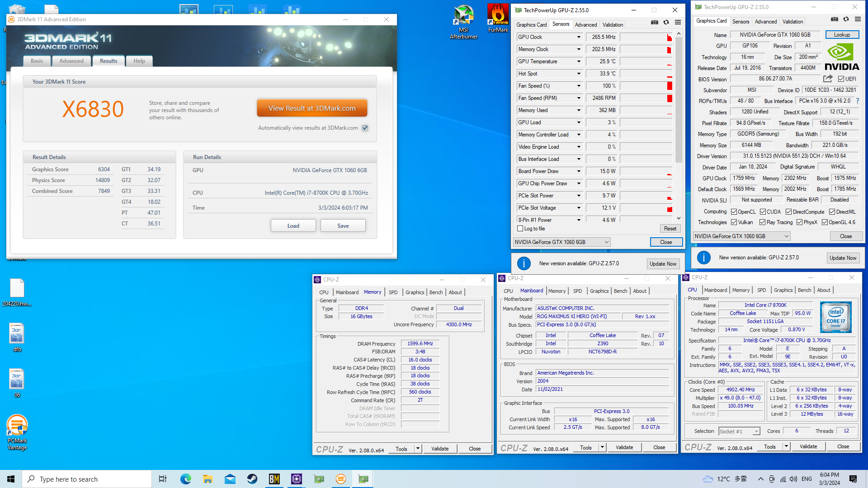Select the 204220.hw file on desktop
Viewport: 868px width, 488px height.
pyautogui.click(x=17, y=292)
